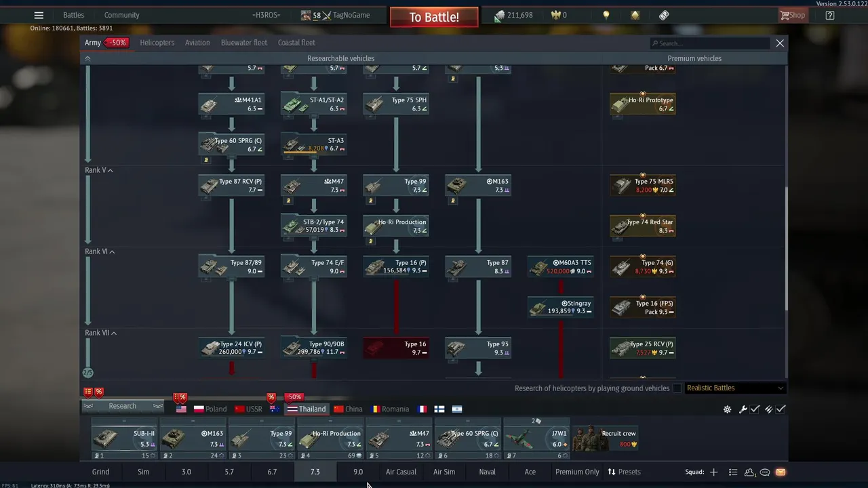Select the Finland flag
This screenshot has height=488, width=868.
[x=439, y=409]
